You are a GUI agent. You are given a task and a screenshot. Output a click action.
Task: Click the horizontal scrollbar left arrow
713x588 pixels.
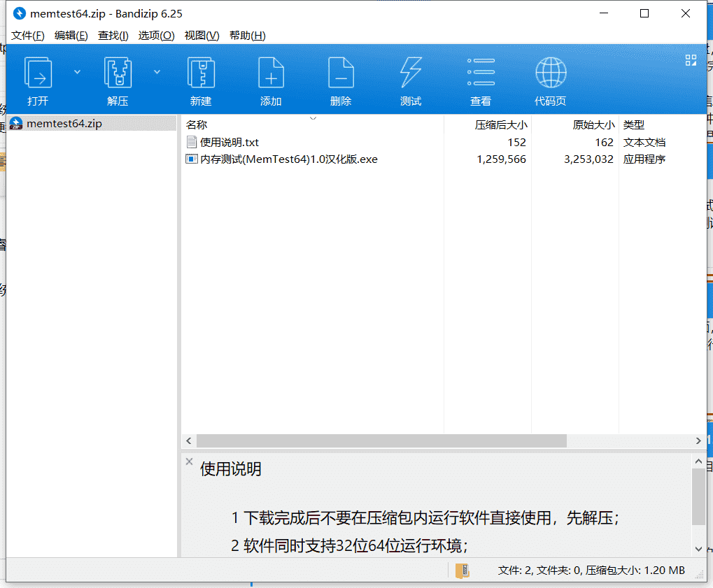click(x=189, y=440)
